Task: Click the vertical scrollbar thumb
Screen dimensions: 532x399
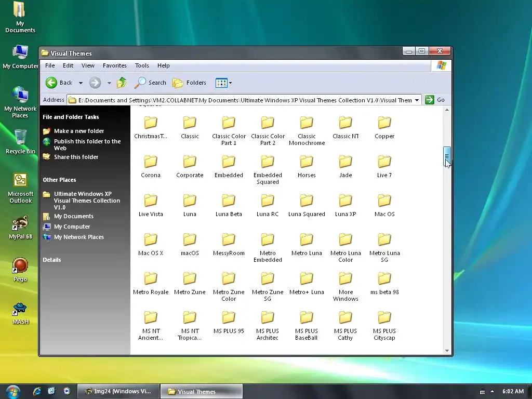Action: (x=447, y=156)
